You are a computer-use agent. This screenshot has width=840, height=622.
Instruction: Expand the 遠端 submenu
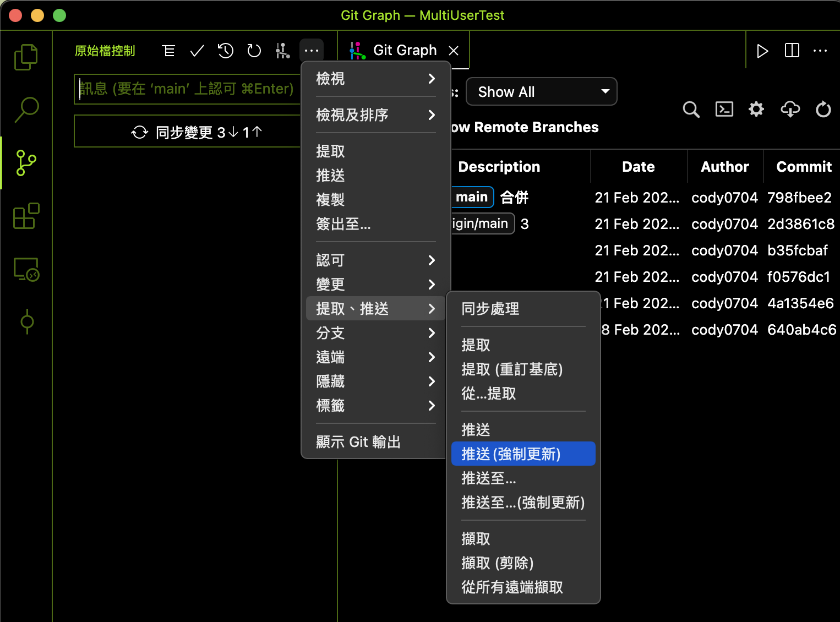tap(376, 357)
